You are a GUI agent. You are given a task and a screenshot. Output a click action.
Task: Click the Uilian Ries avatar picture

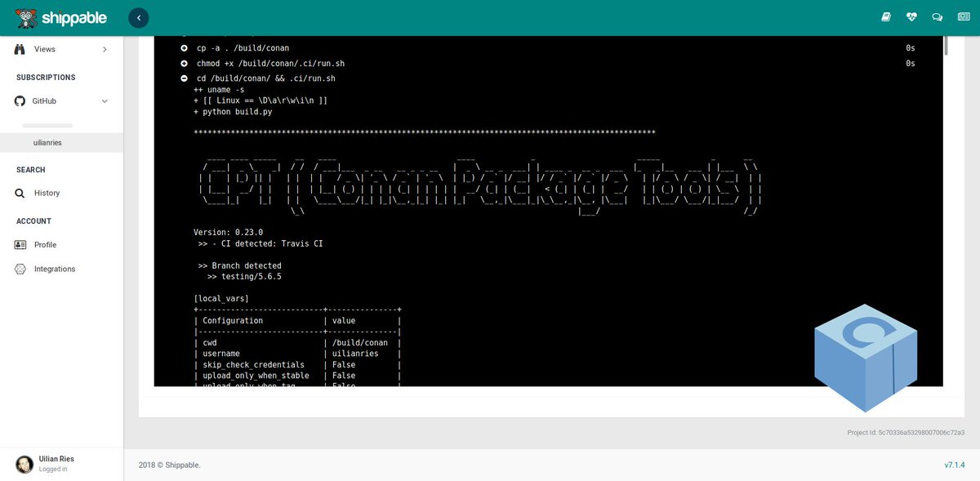pos(24,464)
